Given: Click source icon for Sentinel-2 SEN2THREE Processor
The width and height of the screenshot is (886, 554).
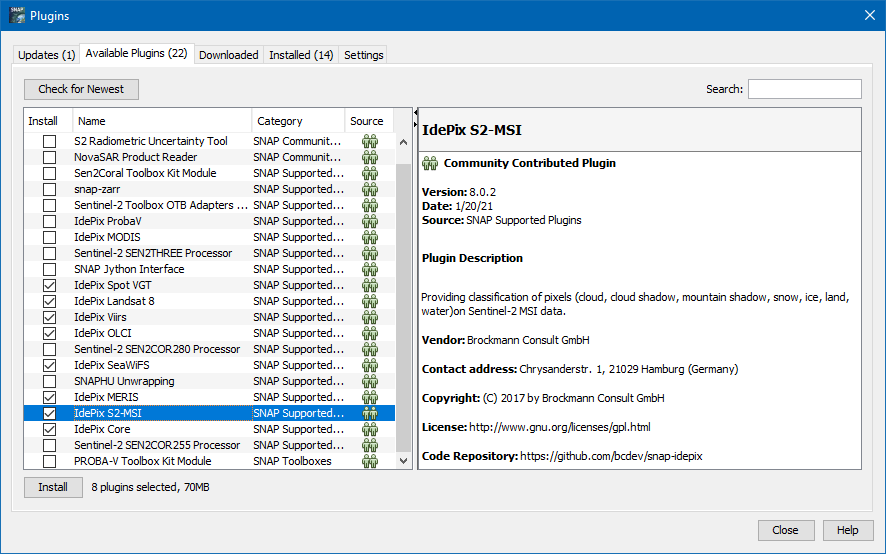Looking at the screenshot, I should 370,253.
